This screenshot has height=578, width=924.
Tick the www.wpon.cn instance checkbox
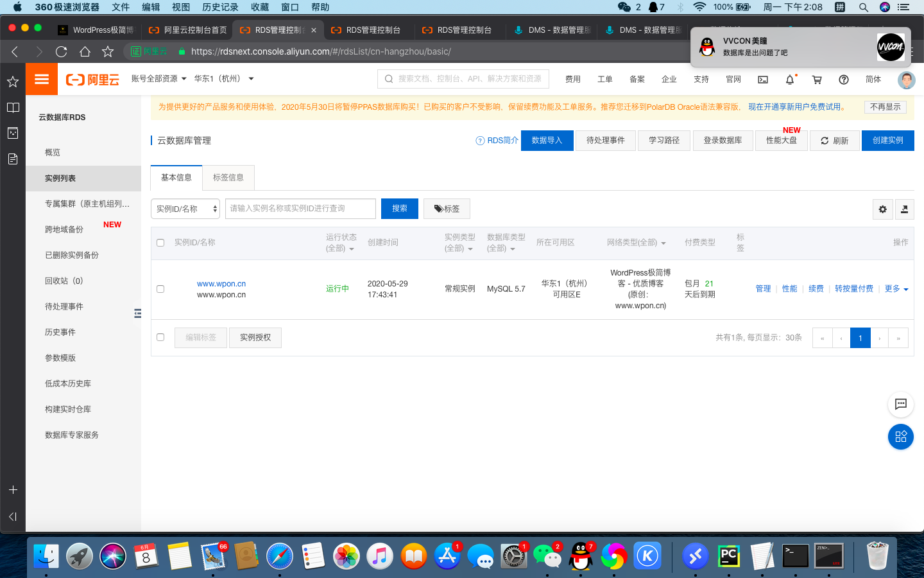(x=160, y=289)
